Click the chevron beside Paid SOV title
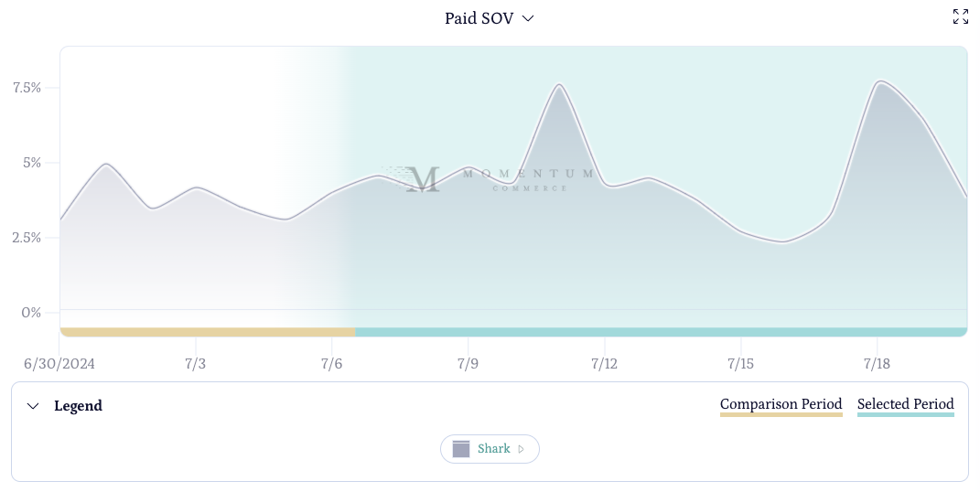Screen dimensions: 980x492 tap(528, 18)
